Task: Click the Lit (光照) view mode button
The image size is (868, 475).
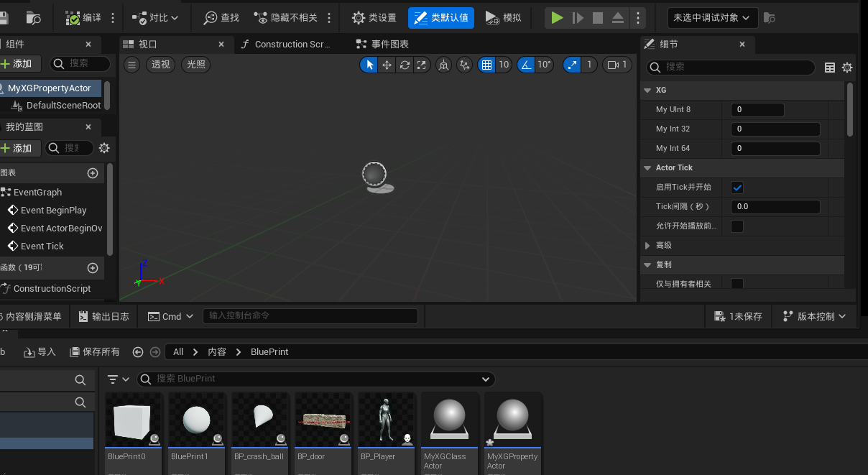Action: click(x=195, y=65)
